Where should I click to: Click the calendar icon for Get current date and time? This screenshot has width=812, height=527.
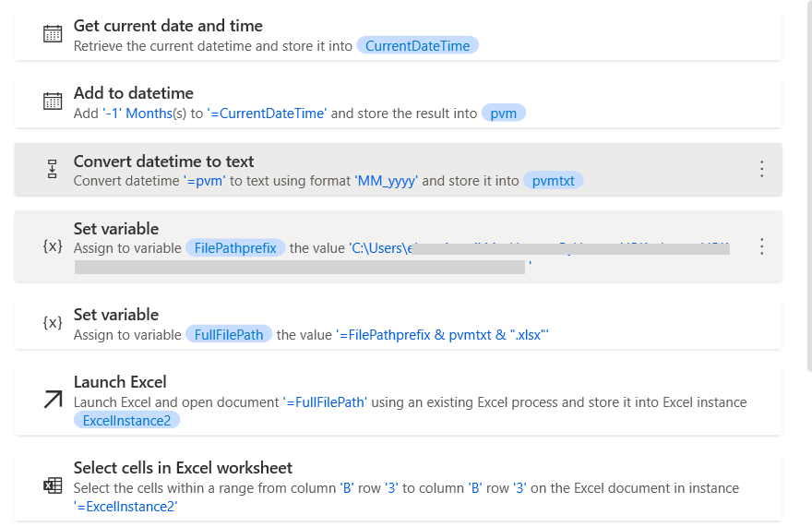(53, 34)
